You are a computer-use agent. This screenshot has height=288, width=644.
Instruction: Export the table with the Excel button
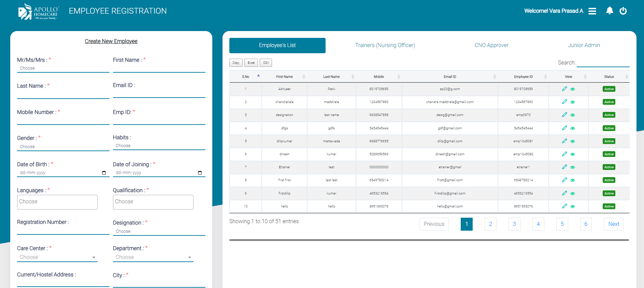pos(251,63)
